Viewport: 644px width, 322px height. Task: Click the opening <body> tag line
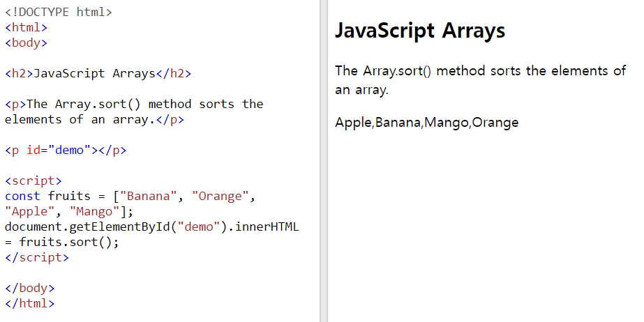pos(27,43)
